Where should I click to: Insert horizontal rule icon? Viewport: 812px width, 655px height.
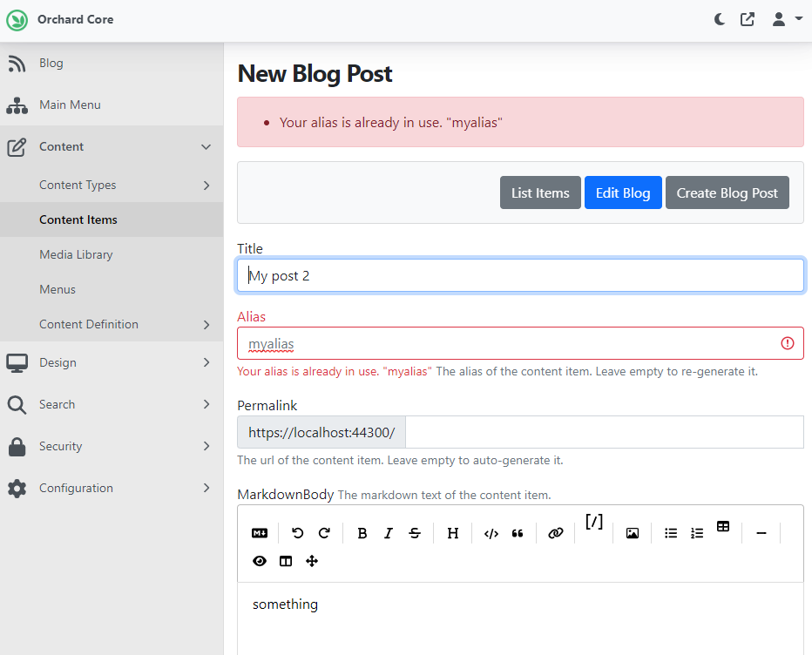[x=761, y=533]
